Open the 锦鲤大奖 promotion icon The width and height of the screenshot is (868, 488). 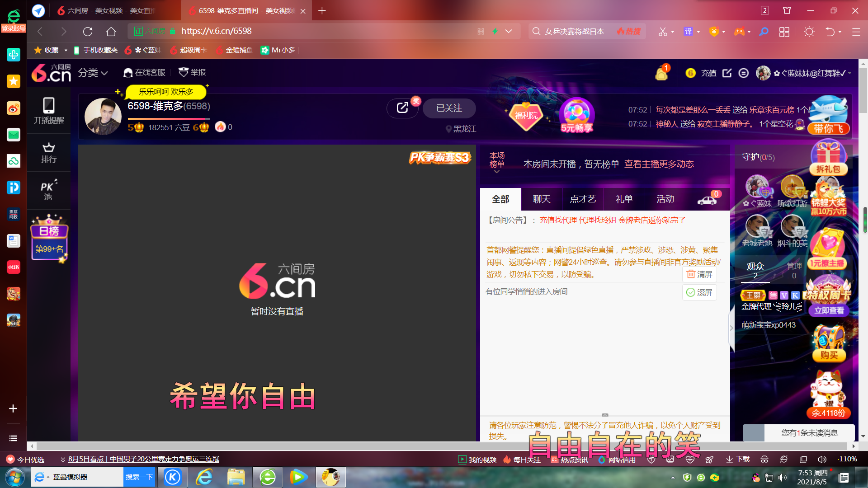click(x=828, y=197)
